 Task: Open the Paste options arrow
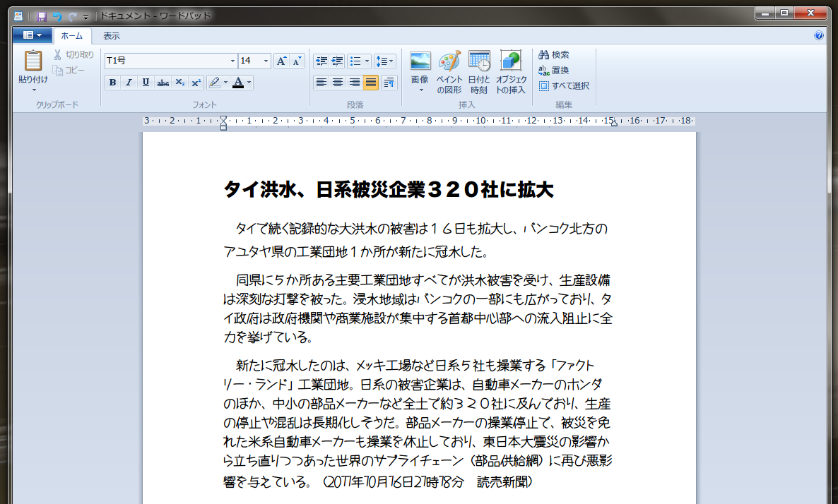[x=33, y=90]
